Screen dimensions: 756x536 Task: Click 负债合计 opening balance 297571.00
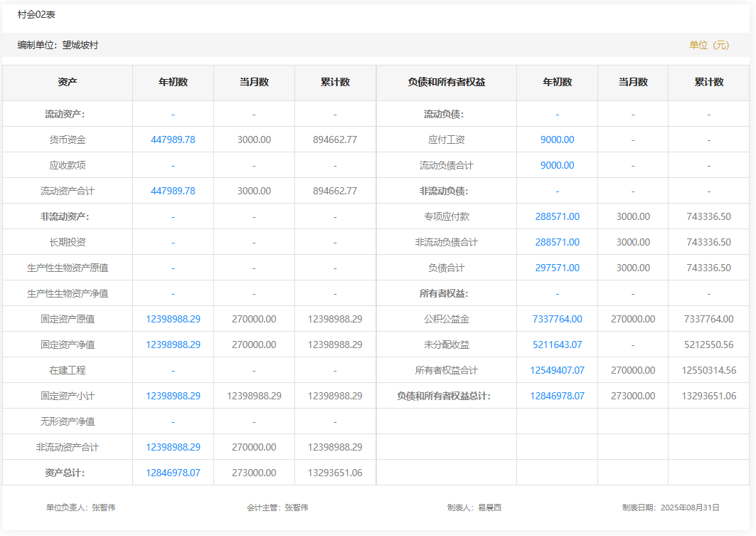click(557, 268)
